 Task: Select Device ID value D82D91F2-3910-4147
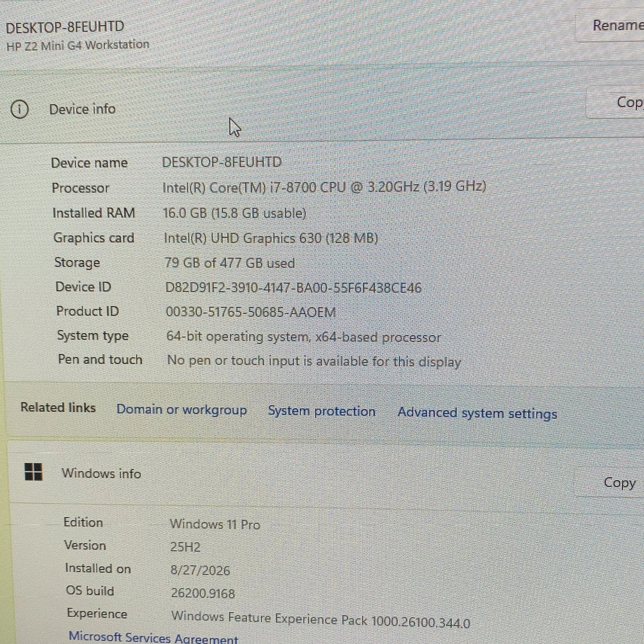click(x=294, y=288)
